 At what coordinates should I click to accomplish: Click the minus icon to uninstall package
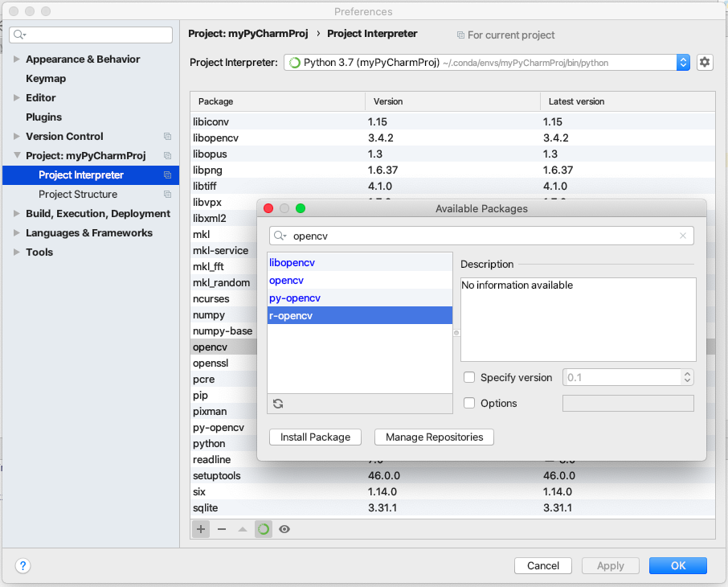222,529
